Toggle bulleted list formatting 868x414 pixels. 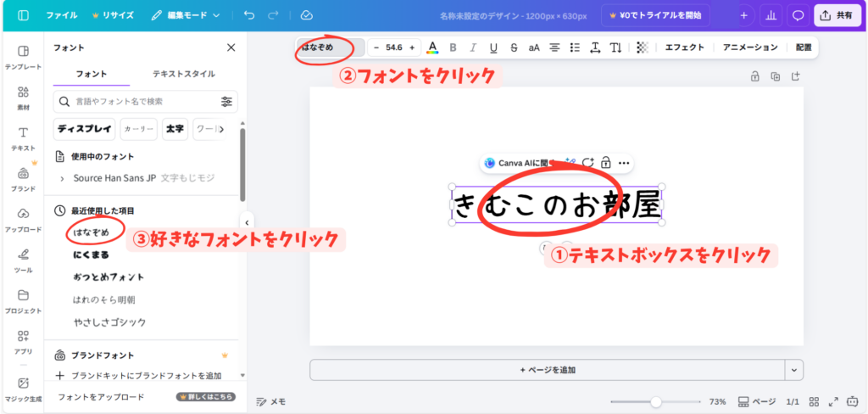576,48
